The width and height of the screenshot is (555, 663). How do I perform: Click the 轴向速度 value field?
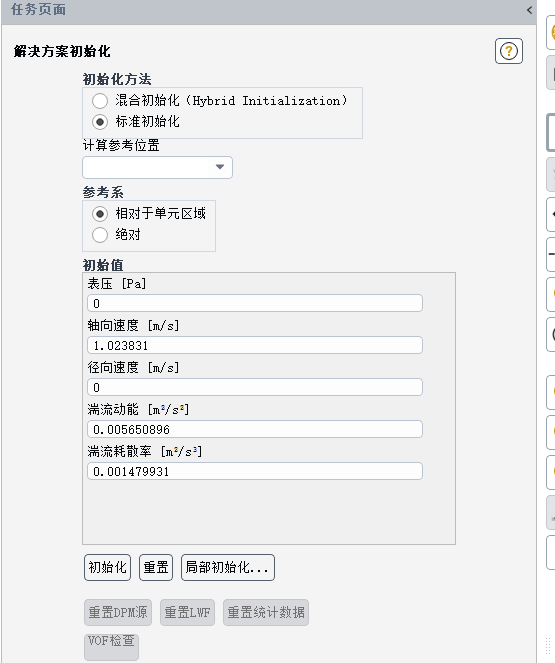pos(255,345)
